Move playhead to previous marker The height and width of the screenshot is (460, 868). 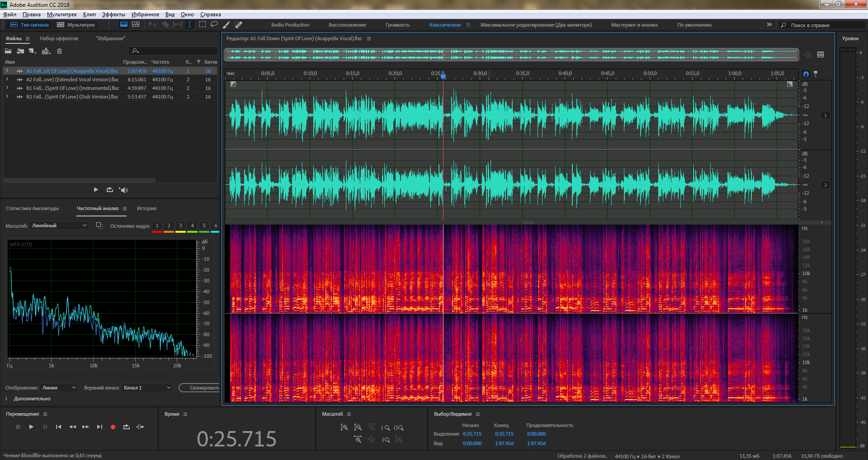tap(58, 427)
